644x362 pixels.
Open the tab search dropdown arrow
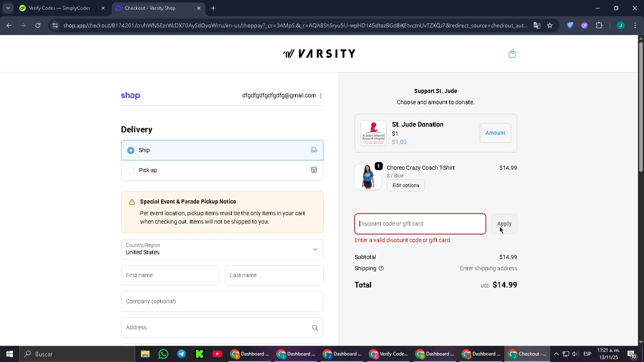(x=8, y=8)
